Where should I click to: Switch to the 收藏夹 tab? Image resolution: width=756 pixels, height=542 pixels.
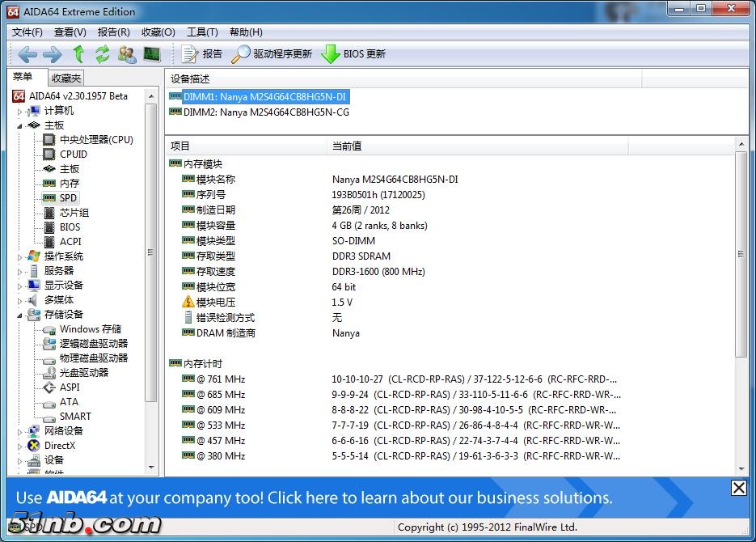66,78
